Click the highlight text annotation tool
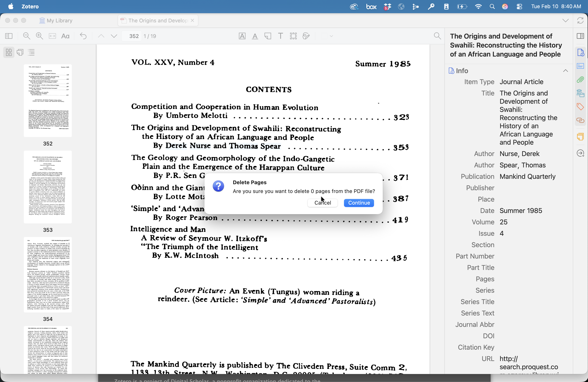Image resolution: width=588 pixels, height=382 pixels. click(x=242, y=36)
